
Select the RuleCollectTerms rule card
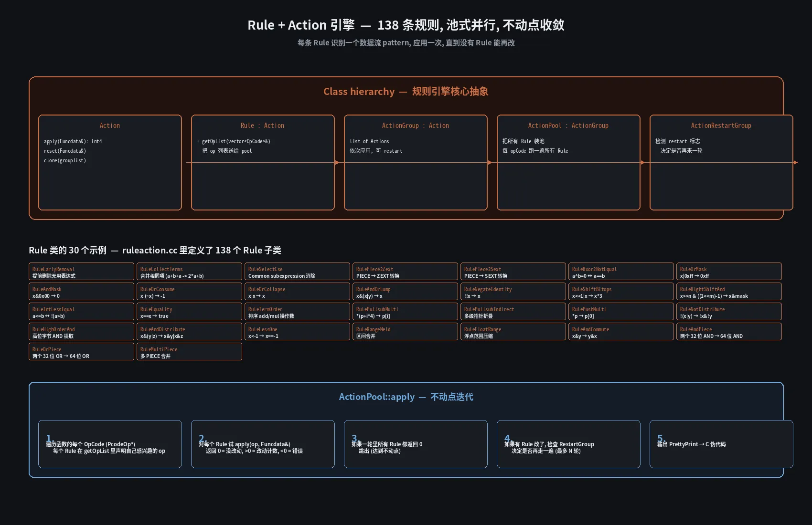(x=189, y=272)
